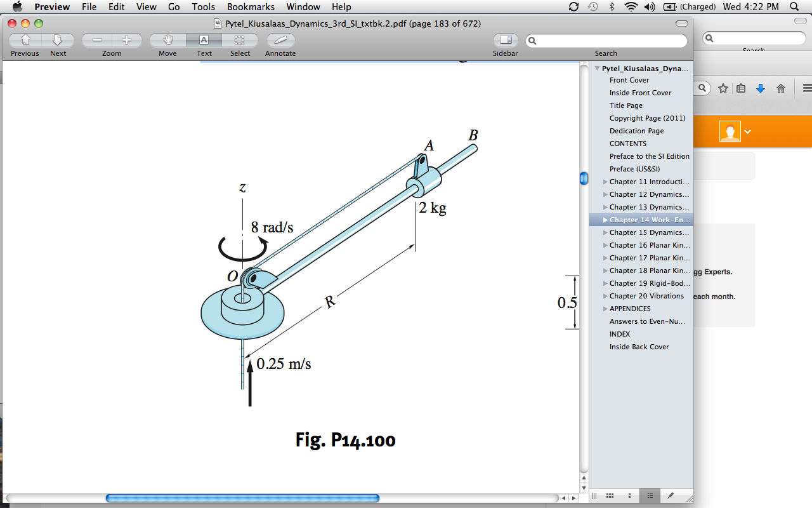Image resolution: width=812 pixels, height=508 pixels.
Task: Open the Tools menu
Action: tap(203, 7)
